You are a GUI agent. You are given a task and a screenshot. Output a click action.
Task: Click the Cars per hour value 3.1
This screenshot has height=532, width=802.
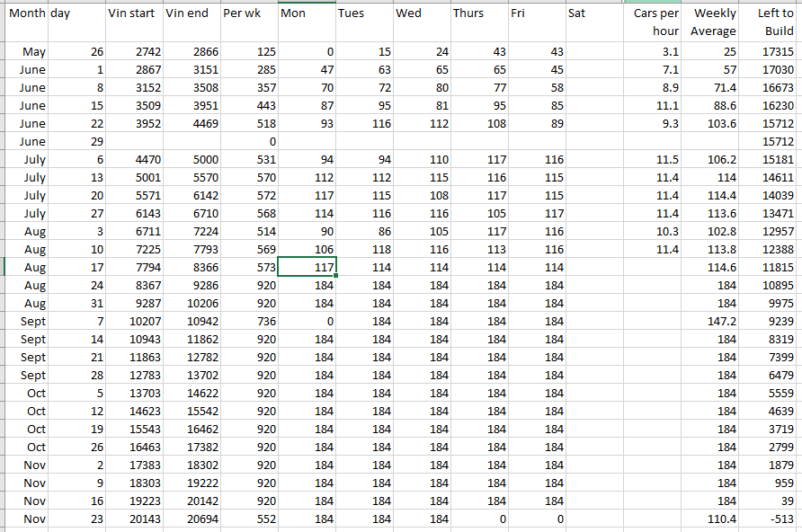654,53
